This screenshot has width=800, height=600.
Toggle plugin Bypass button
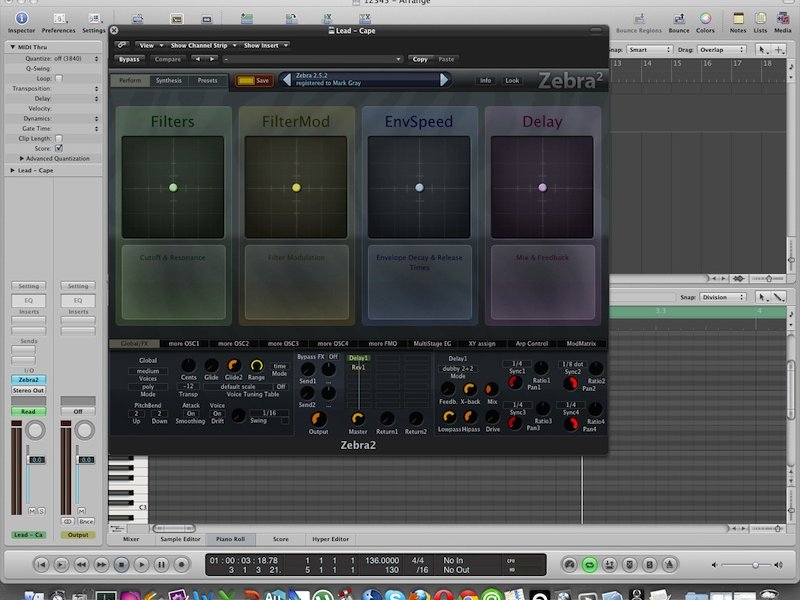pos(129,59)
